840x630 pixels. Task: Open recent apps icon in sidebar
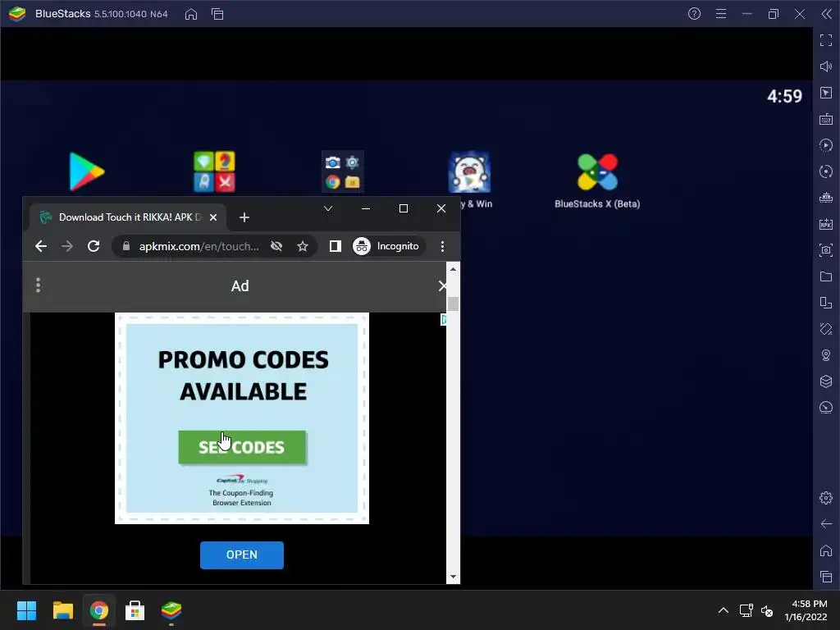(826, 577)
